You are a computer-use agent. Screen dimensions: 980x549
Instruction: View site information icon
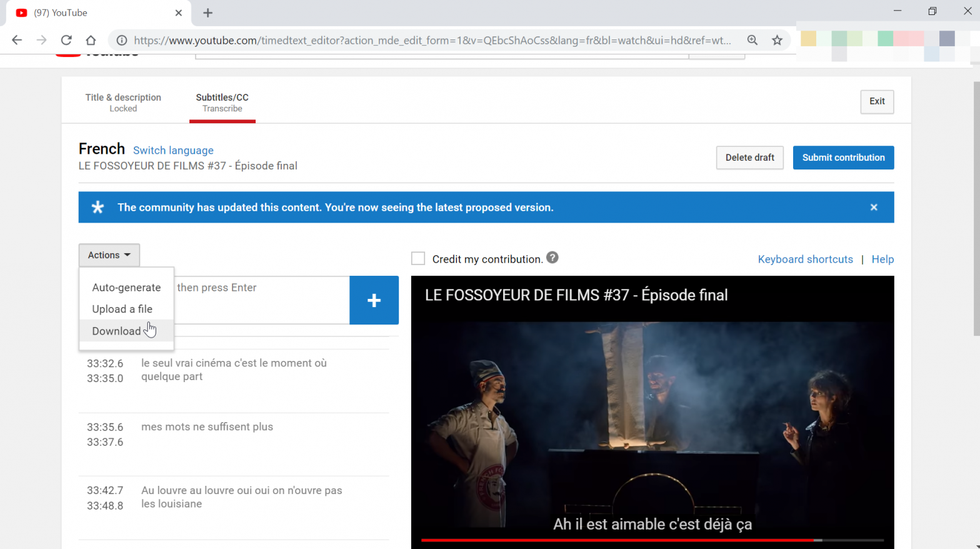pyautogui.click(x=122, y=40)
